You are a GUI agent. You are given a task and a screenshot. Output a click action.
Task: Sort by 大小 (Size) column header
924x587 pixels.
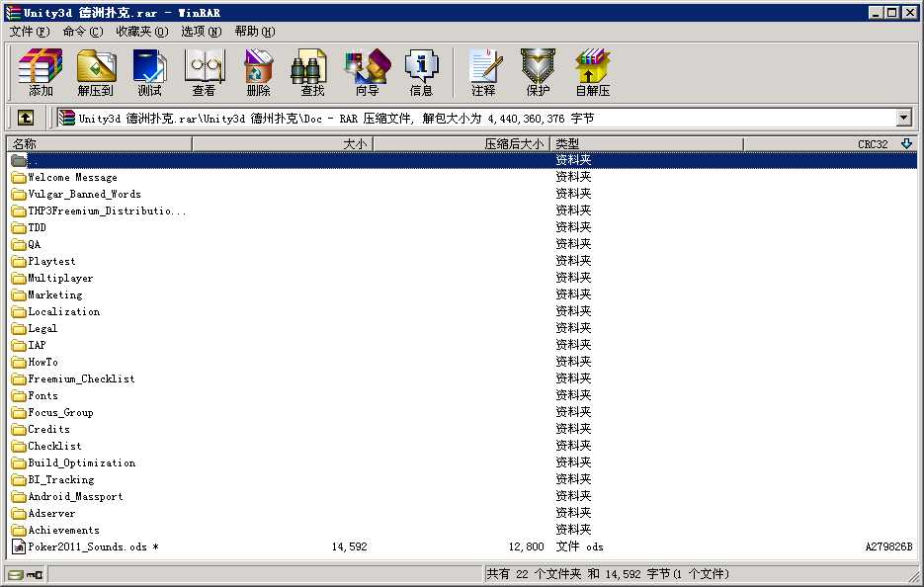(283, 144)
